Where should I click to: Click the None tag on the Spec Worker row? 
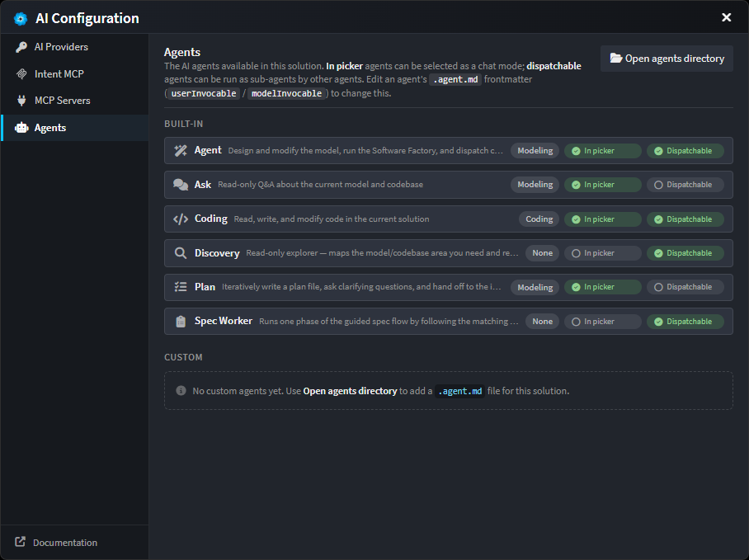point(543,322)
